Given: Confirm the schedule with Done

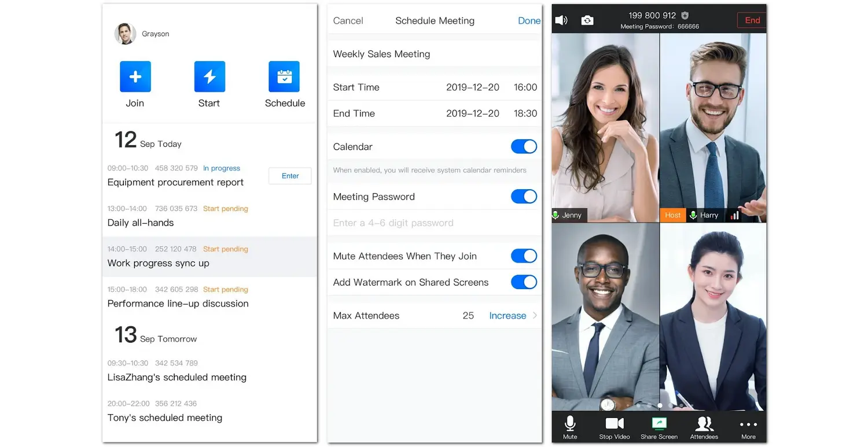Looking at the screenshot, I should click(529, 21).
